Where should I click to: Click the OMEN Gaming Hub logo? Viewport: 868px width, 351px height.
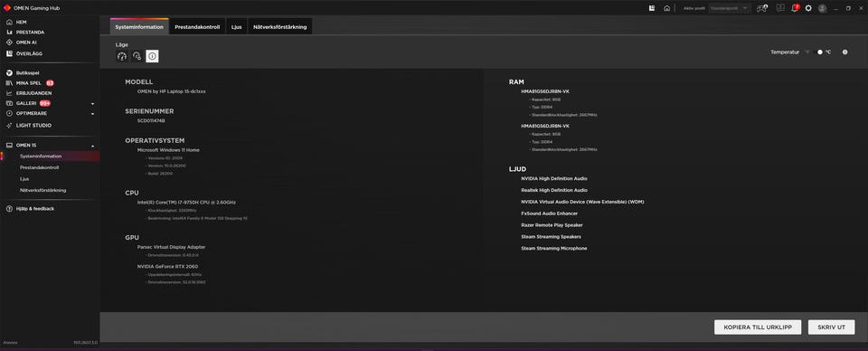click(7, 8)
